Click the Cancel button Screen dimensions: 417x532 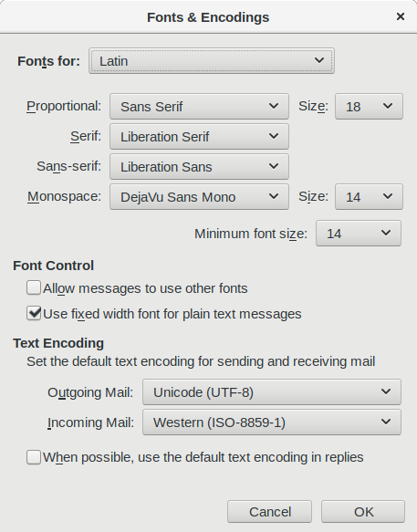click(x=269, y=512)
